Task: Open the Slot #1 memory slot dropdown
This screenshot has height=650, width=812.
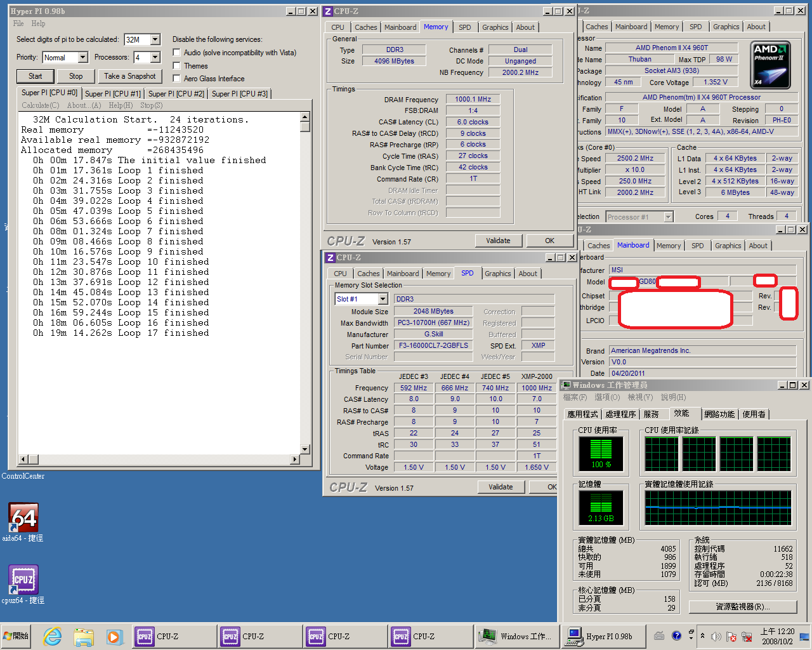Action: point(383,299)
